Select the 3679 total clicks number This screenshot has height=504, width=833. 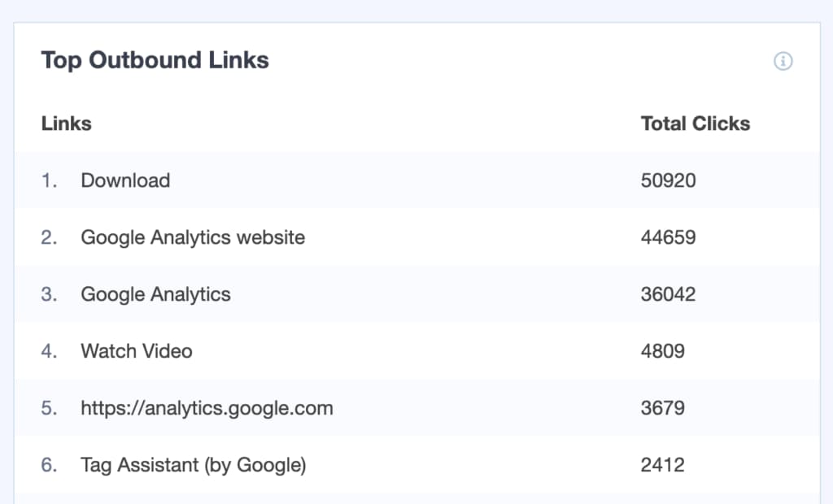pos(663,408)
